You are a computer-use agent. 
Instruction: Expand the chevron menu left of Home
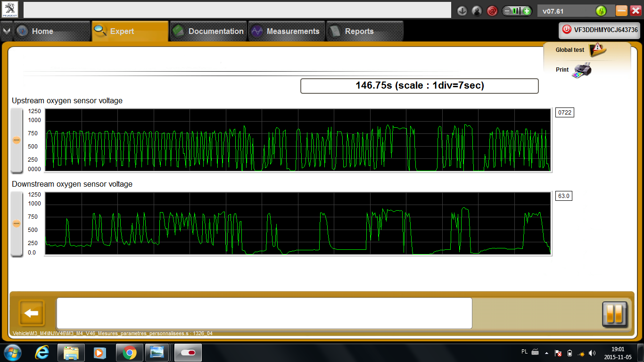tap(6, 31)
